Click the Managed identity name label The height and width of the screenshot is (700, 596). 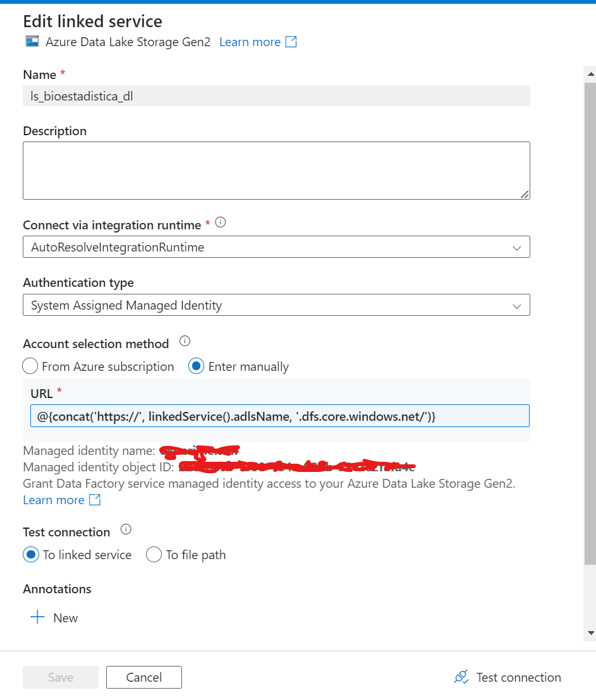(89, 450)
